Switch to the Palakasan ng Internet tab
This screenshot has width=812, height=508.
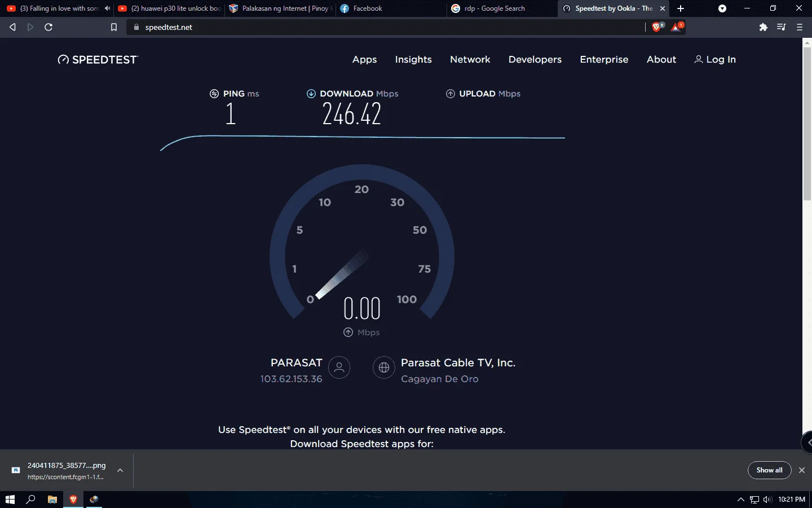pos(281,8)
